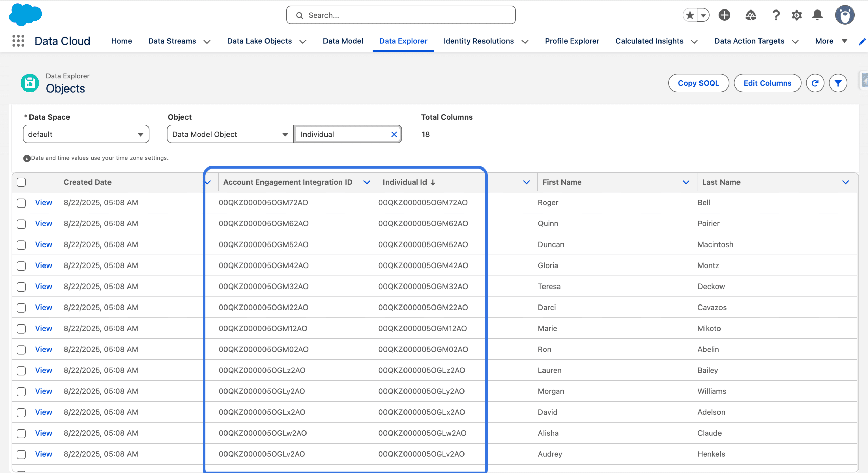
Task: Click the Copy SOQL button
Action: tap(698, 83)
